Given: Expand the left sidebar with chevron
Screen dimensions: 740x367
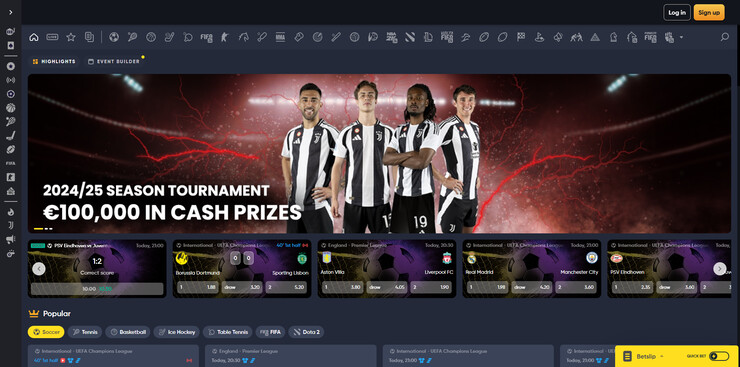Looking at the screenshot, I should tap(10, 12).
